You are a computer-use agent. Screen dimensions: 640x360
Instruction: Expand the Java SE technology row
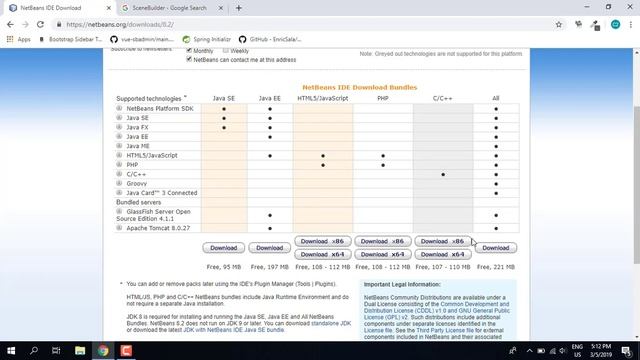(x=119, y=118)
